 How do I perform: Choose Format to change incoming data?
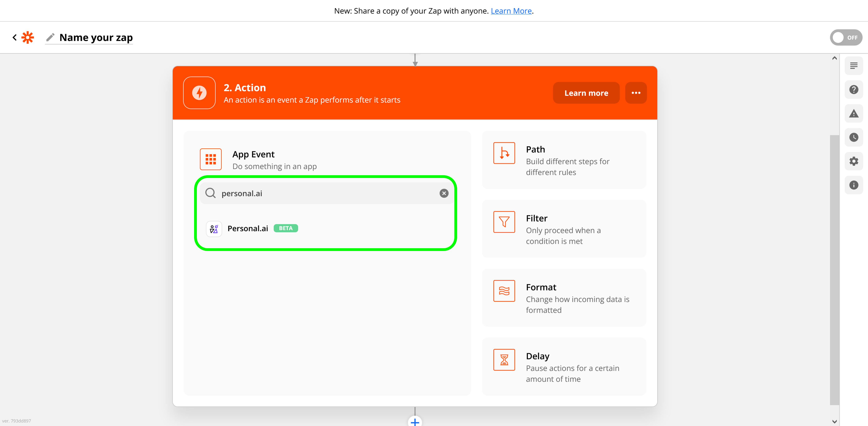(x=564, y=298)
